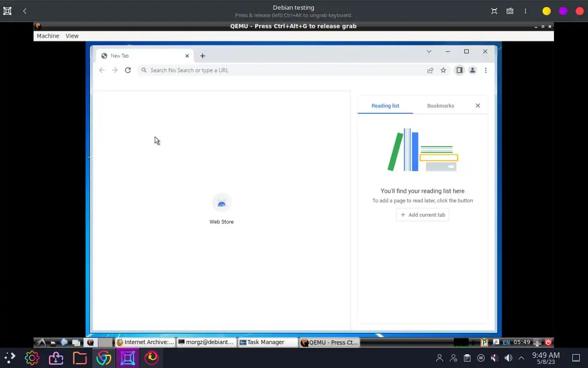Open the QEMU Machine menu
The width and height of the screenshot is (588, 368).
tap(48, 36)
